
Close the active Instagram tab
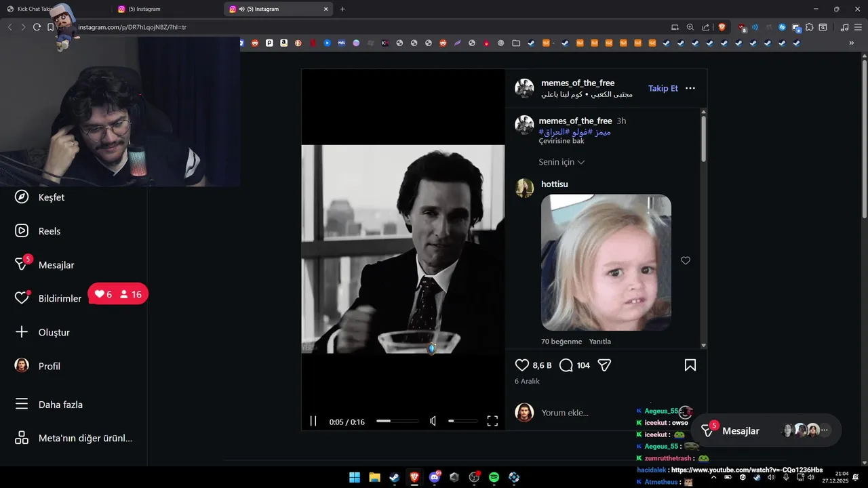[326, 9]
